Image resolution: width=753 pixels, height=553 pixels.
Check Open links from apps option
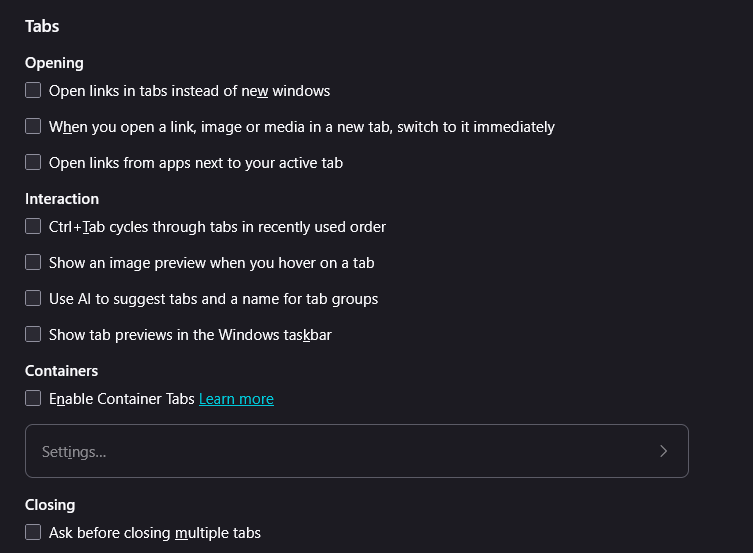click(33, 163)
